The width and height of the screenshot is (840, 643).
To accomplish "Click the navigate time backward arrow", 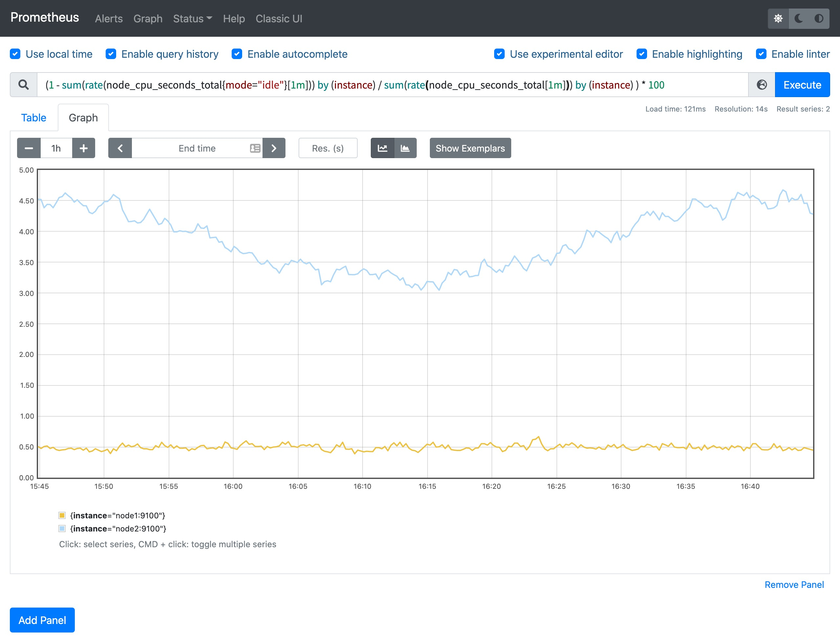I will pyautogui.click(x=119, y=148).
